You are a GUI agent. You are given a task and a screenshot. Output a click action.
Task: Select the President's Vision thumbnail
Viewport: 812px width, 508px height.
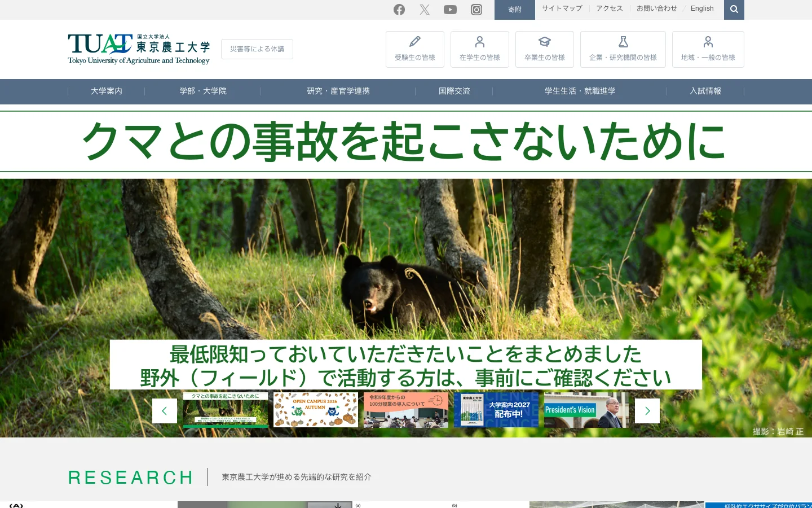click(x=586, y=410)
